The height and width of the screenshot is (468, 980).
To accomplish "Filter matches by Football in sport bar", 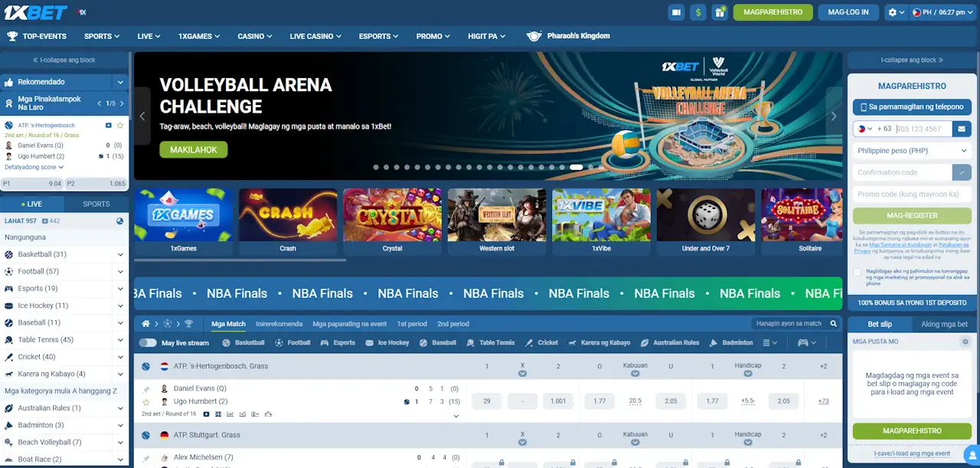I will click(292, 343).
